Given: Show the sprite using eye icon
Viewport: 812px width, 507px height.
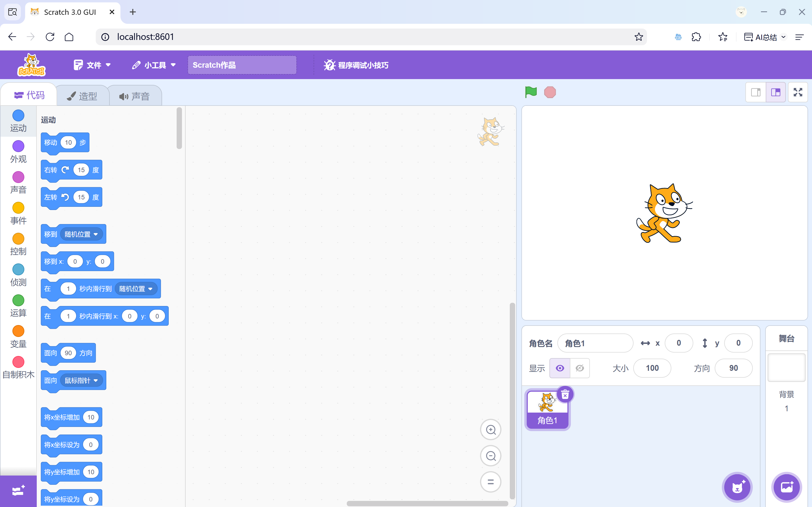Looking at the screenshot, I should [x=559, y=368].
